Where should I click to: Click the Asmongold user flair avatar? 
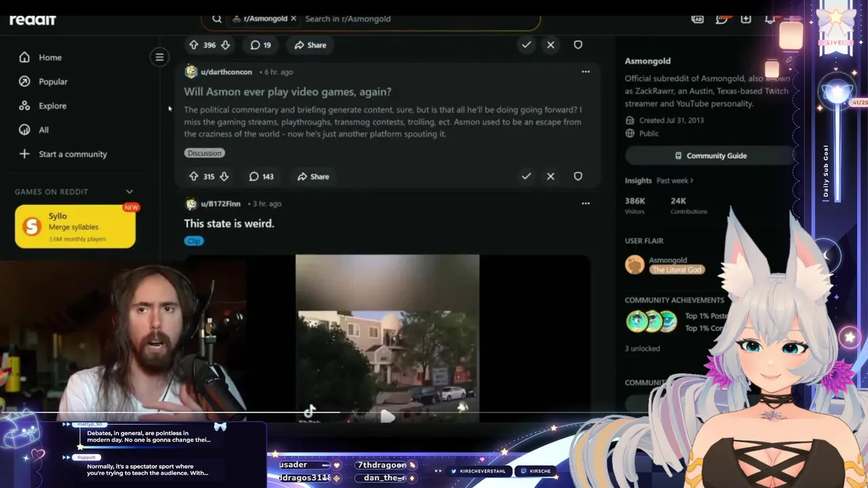[635, 264]
